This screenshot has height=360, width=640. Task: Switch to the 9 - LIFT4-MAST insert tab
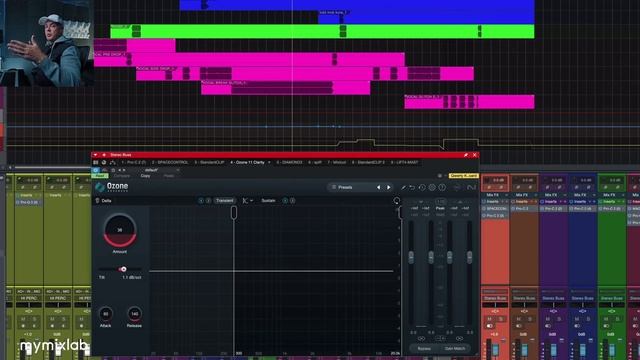pos(404,162)
